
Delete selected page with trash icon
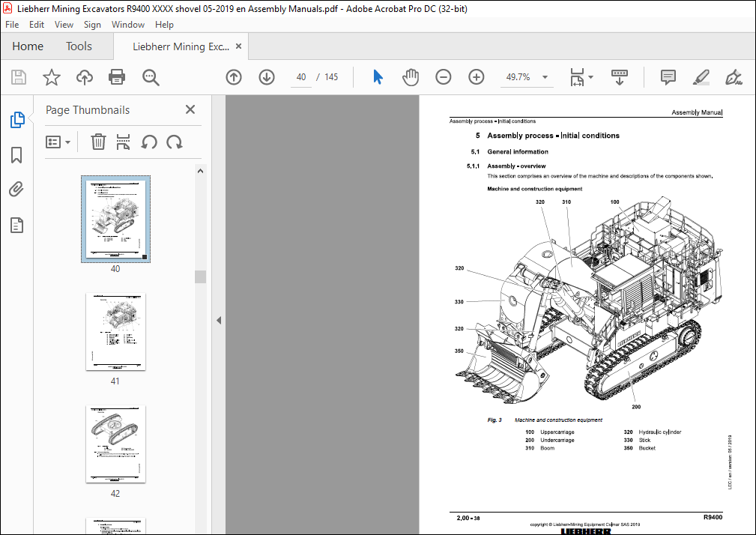(98, 142)
